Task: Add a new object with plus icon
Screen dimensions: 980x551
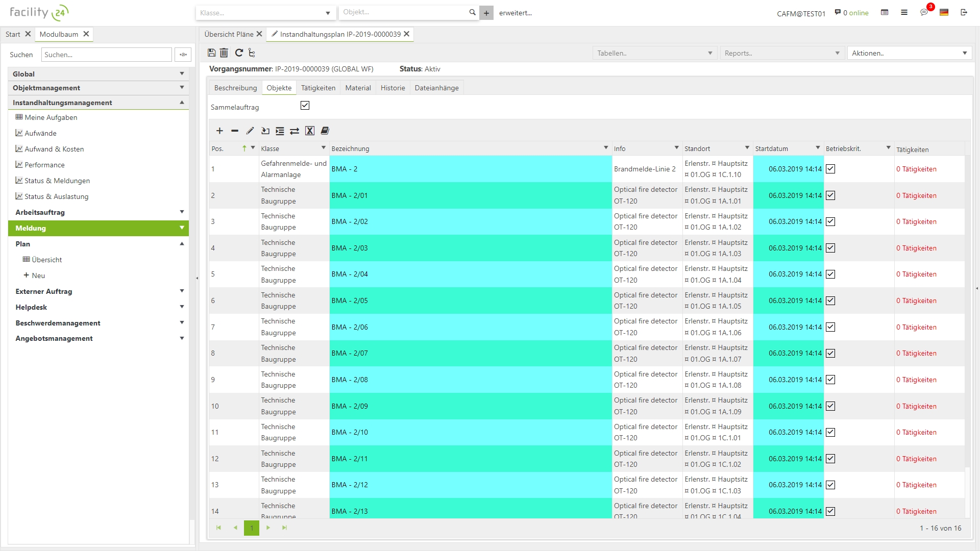Action: point(219,131)
